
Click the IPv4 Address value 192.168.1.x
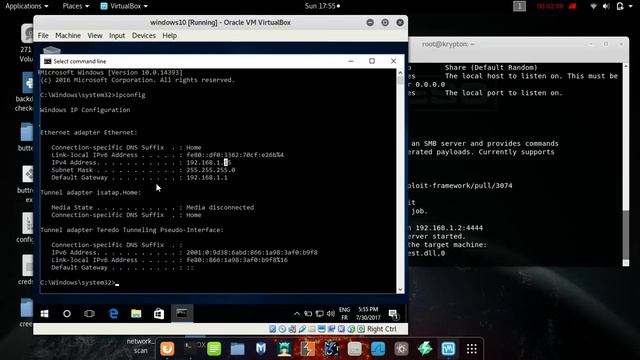point(209,162)
